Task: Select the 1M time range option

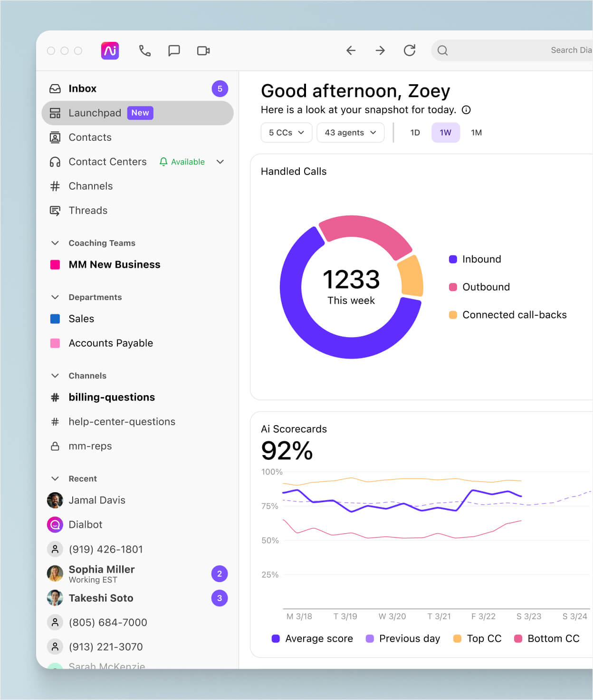Action: click(x=477, y=133)
